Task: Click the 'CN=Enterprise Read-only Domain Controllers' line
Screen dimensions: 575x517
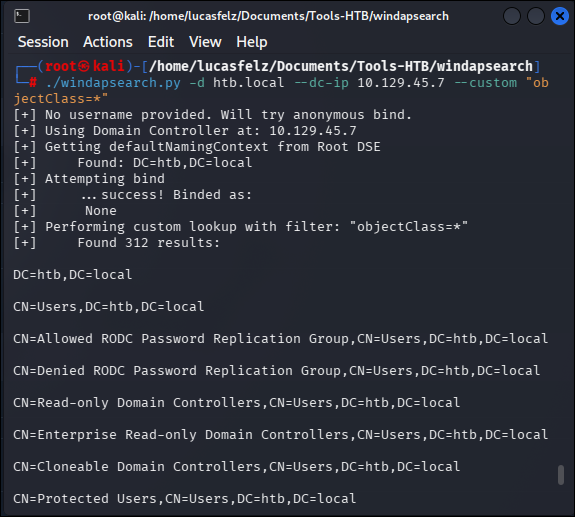Action: [x=281, y=435]
